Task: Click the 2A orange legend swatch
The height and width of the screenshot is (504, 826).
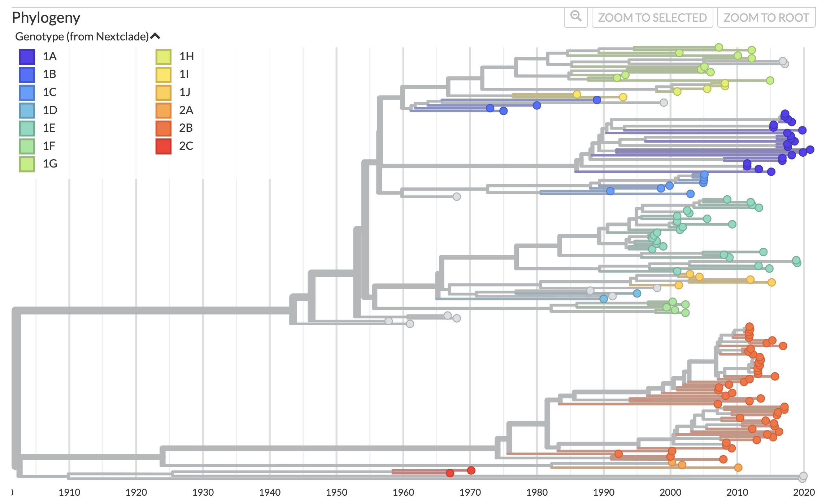Action: click(164, 110)
